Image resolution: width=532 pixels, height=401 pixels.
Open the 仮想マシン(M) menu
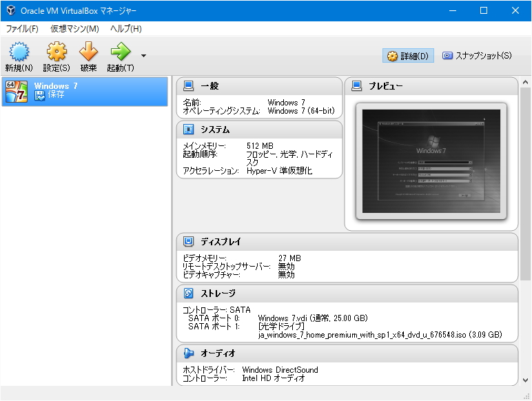coord(74,29)
